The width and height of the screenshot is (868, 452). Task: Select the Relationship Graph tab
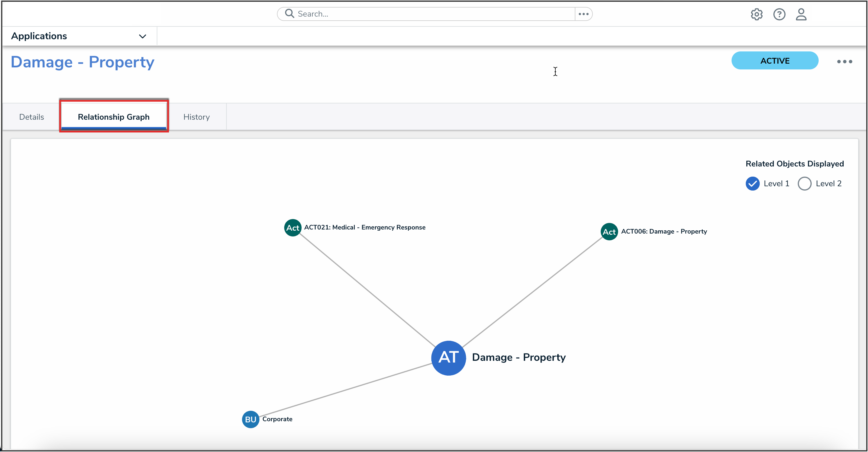tap(114, 117)
